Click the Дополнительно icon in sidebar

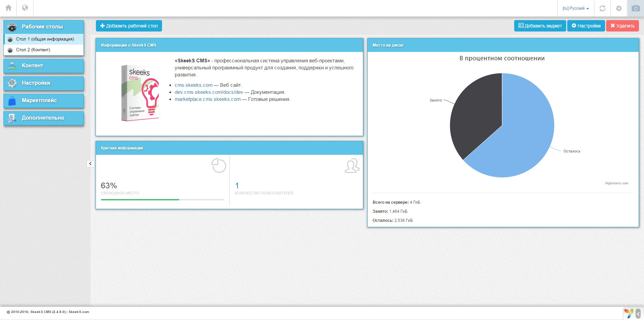coord(12,118)
